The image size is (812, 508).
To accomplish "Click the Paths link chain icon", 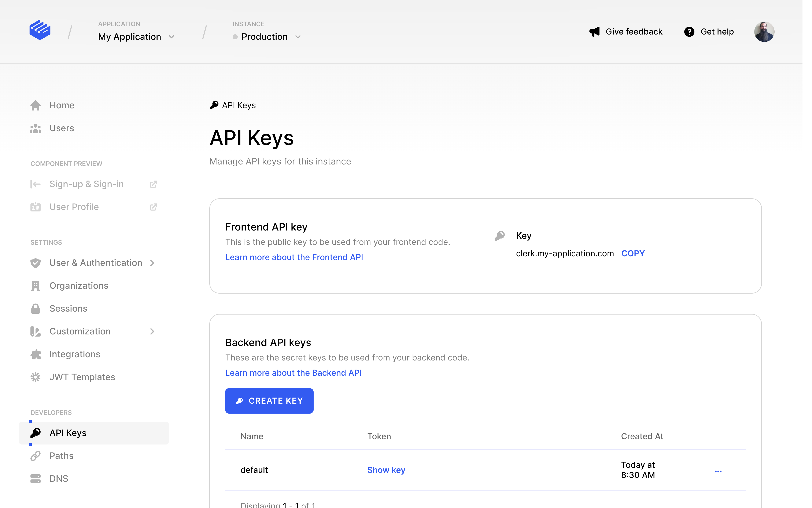I will pyautogui.click(x=35, y=456).
